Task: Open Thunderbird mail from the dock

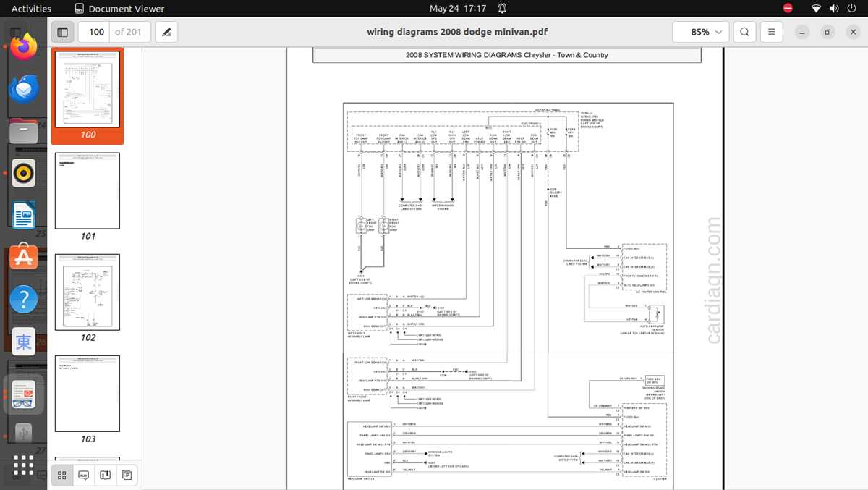Action: tap(23, 89)
